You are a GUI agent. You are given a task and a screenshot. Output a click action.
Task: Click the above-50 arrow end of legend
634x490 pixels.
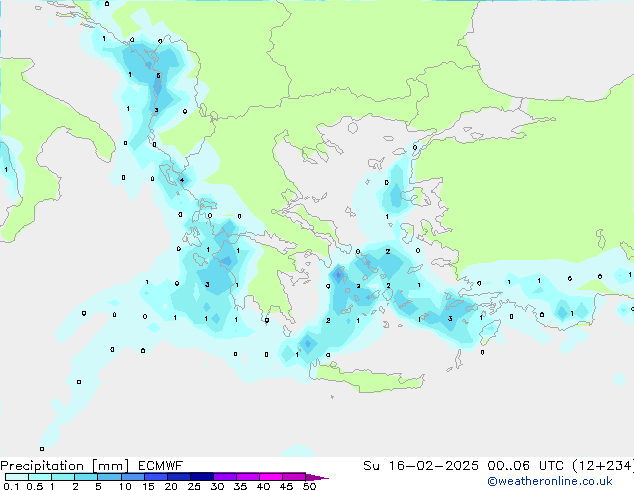317,477
